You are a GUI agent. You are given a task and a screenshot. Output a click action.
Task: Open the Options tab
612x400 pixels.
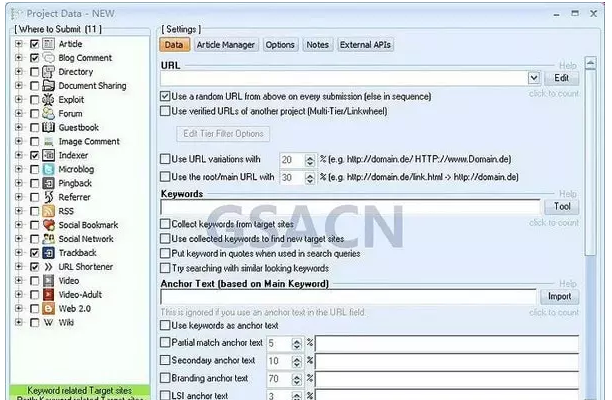pyautogui.click(x=280, y=45)
